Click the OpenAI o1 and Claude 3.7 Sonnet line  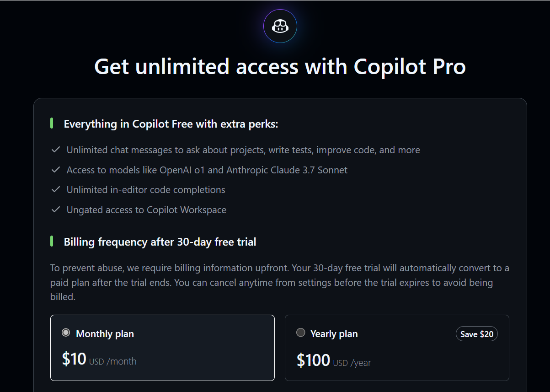click(207, 170)
